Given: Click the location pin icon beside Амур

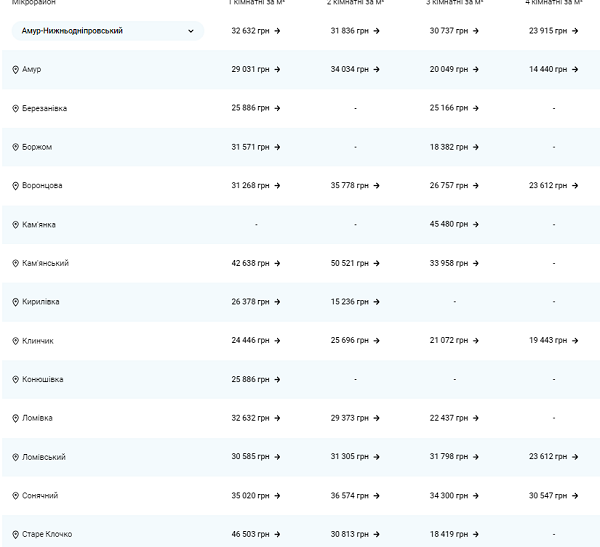Looking at the screenshot, I should coord(15,70).
